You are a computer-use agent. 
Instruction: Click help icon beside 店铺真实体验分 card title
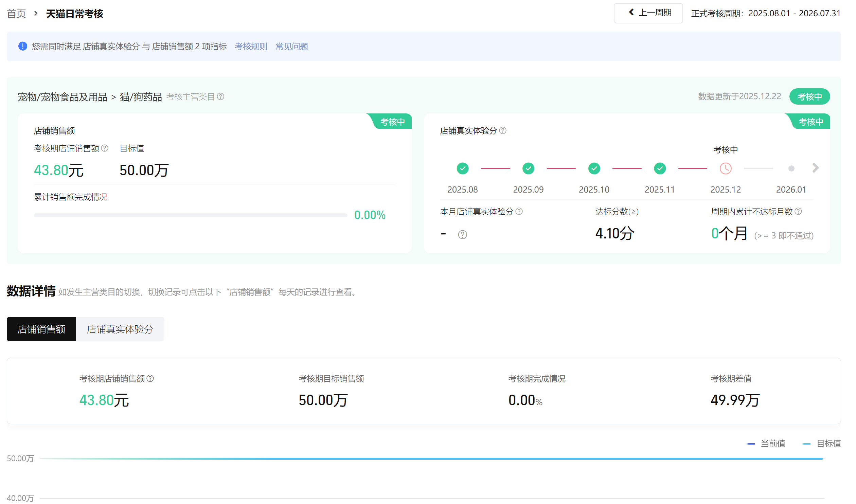pos(503,131)
